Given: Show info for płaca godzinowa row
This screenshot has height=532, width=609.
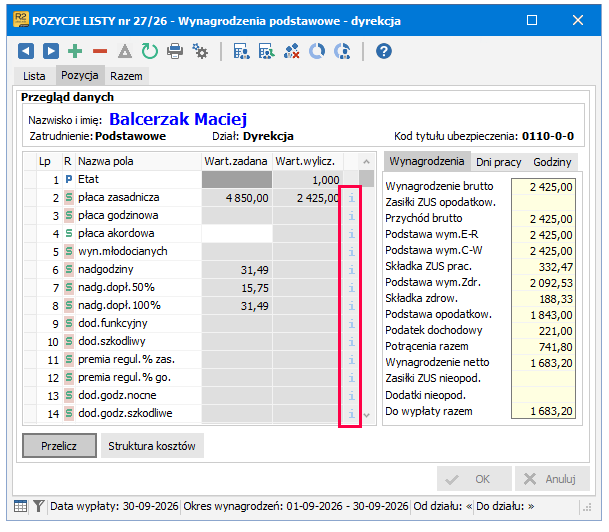Looking at the screenshot, I should tap(351, 216).
